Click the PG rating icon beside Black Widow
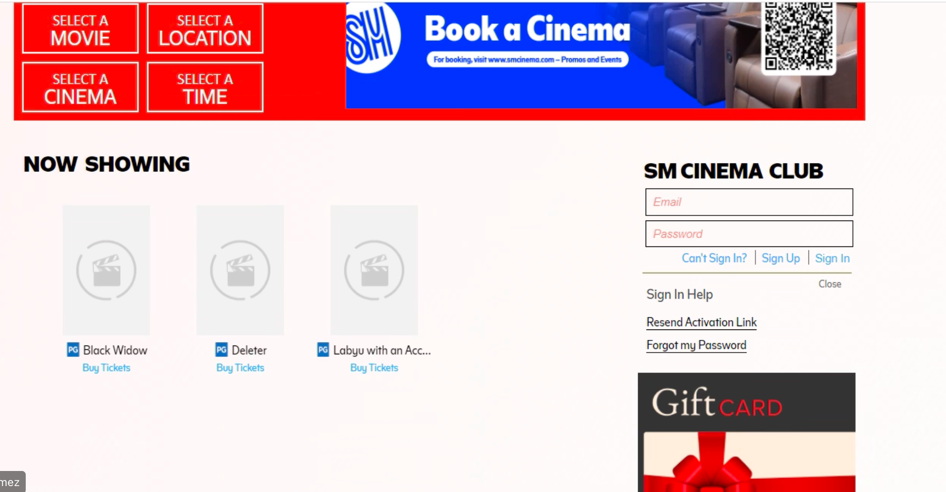 73,350
